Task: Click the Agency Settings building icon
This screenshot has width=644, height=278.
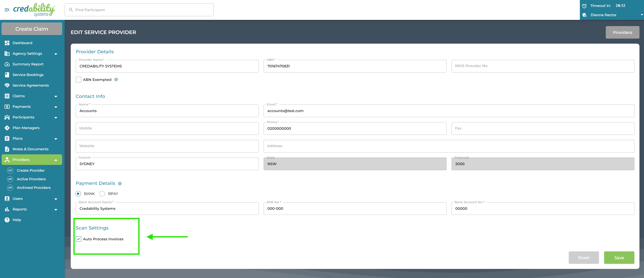Action: click(7, 54)
